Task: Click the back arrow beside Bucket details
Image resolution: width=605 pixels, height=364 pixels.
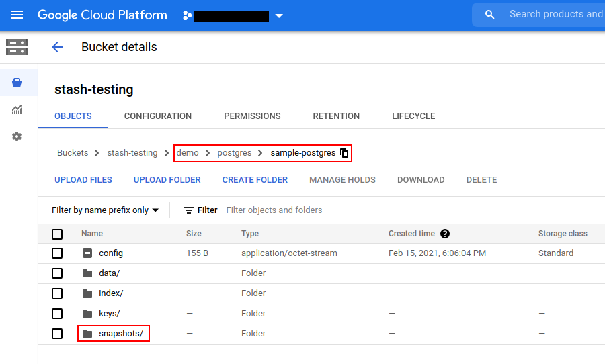Action: coord(57,47)
